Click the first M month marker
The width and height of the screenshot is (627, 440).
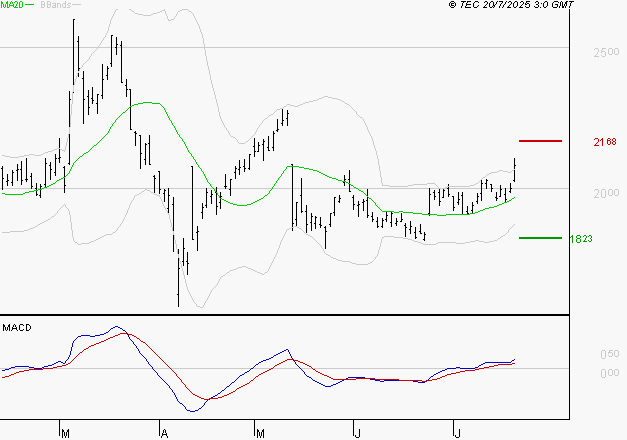click(66, 433)
